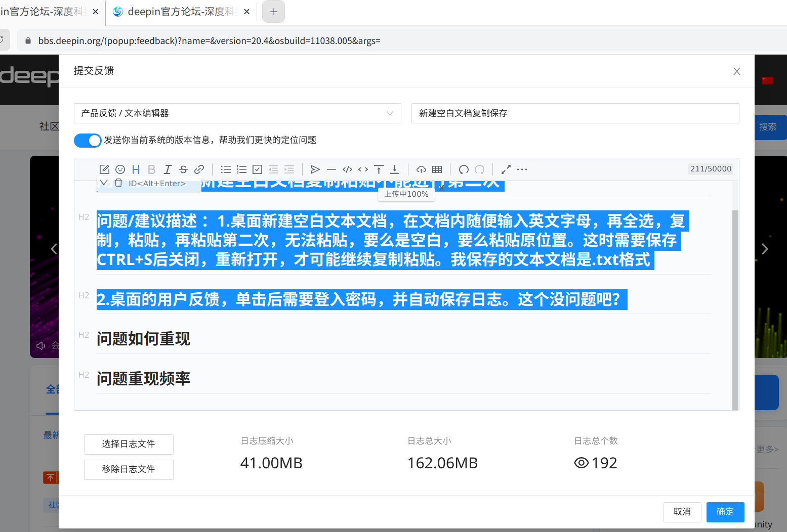Insert line before with up-arrow icon
787x532 pixels.
(379, 169)
